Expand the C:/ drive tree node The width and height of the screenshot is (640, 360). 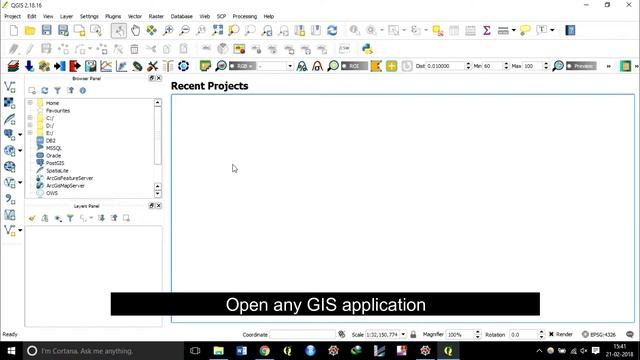[x=30, y=118]
